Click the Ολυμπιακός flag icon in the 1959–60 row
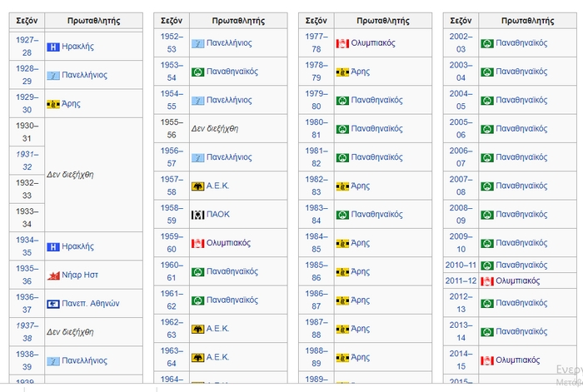The image size is (583, 392). 198,243
